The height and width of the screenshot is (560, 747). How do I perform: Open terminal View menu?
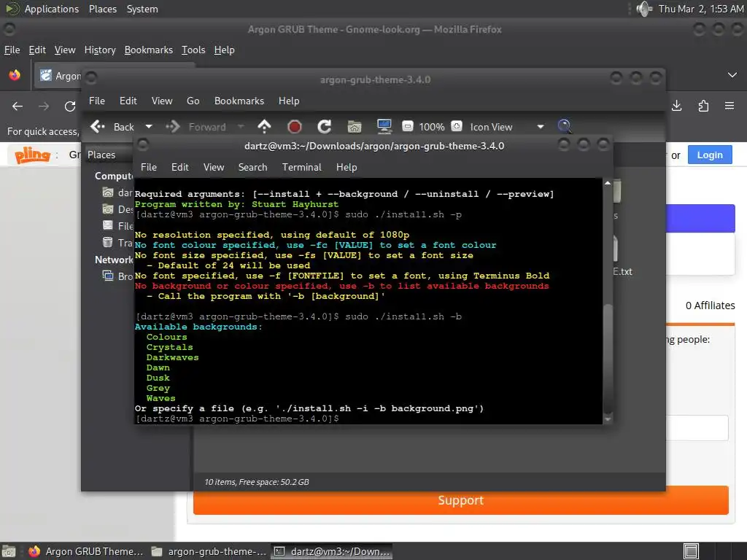click(x=214, y=167)
